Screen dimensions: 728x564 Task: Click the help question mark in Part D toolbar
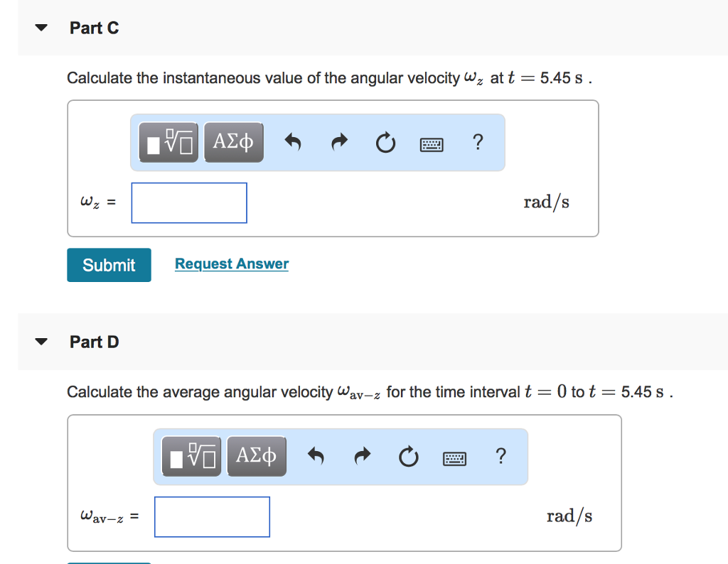coord(500,457)
